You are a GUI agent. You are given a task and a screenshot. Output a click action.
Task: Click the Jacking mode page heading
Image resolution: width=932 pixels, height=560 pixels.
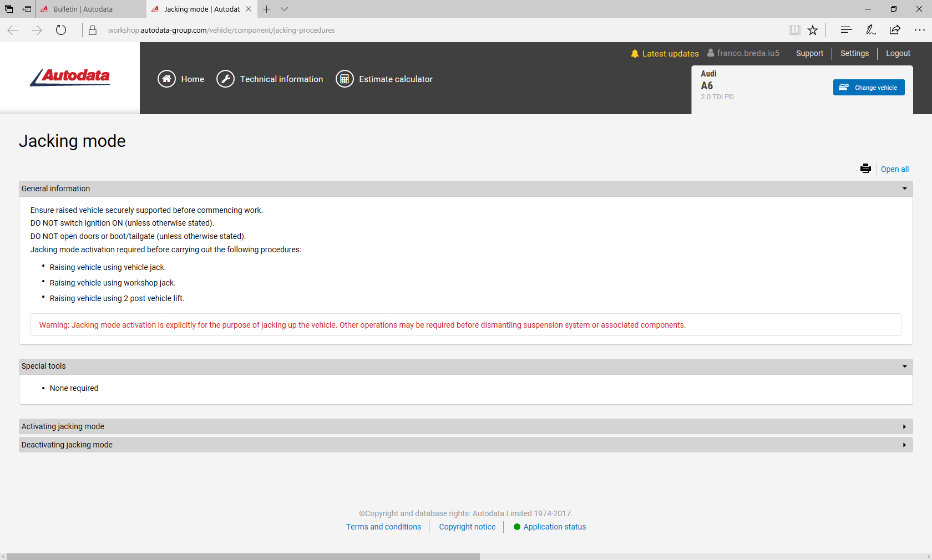click(x=72, y=141)
